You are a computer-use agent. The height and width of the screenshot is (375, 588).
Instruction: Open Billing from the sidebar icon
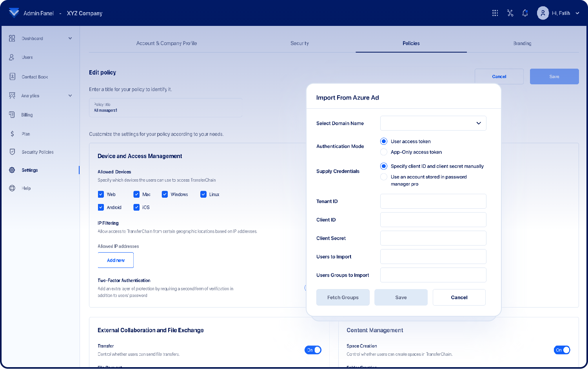[x=12, y=115]
